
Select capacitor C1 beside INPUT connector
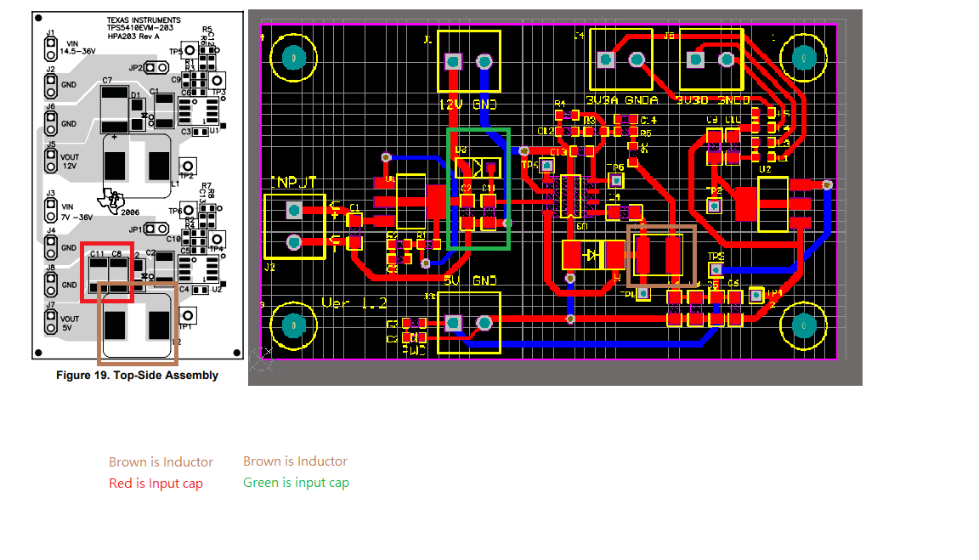tap(354, 230)
